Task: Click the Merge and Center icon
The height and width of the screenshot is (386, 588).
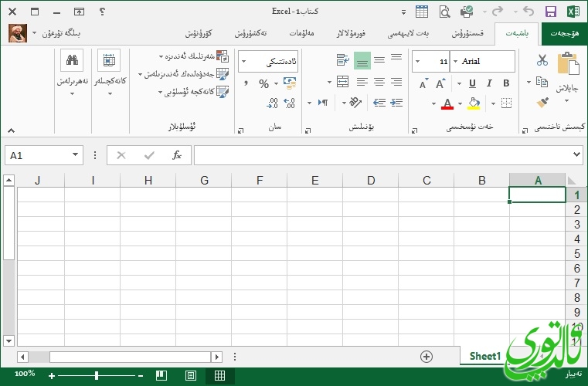Action: pyautogui.click(x=342, y=82)
